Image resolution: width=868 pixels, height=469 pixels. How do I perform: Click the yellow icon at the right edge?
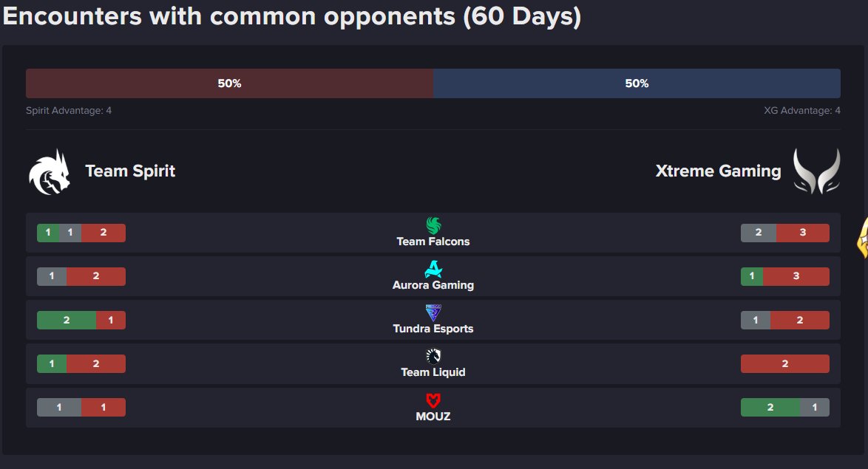click(x=862, y=240)
